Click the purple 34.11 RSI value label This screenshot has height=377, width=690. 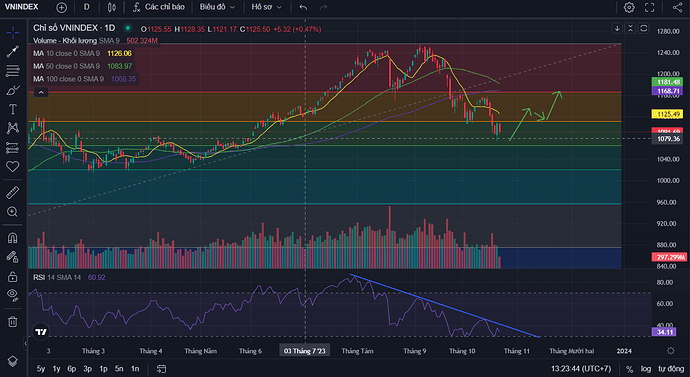(664, 332)
